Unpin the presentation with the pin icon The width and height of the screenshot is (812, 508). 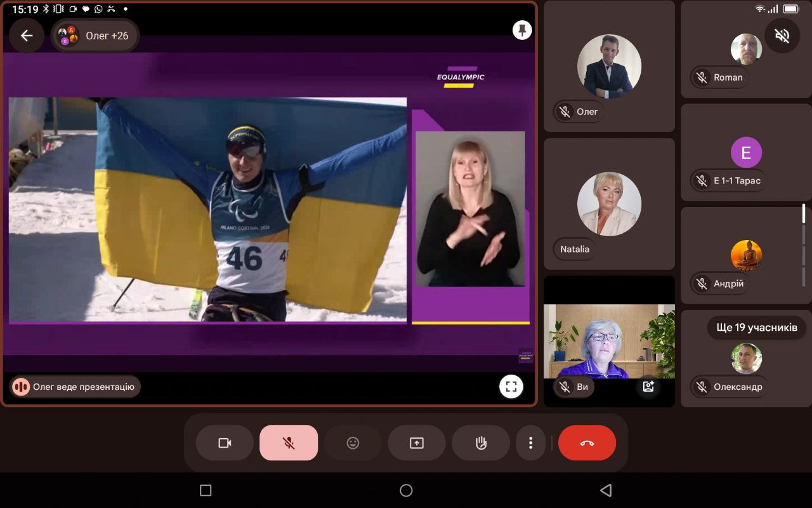click(522, 30)
